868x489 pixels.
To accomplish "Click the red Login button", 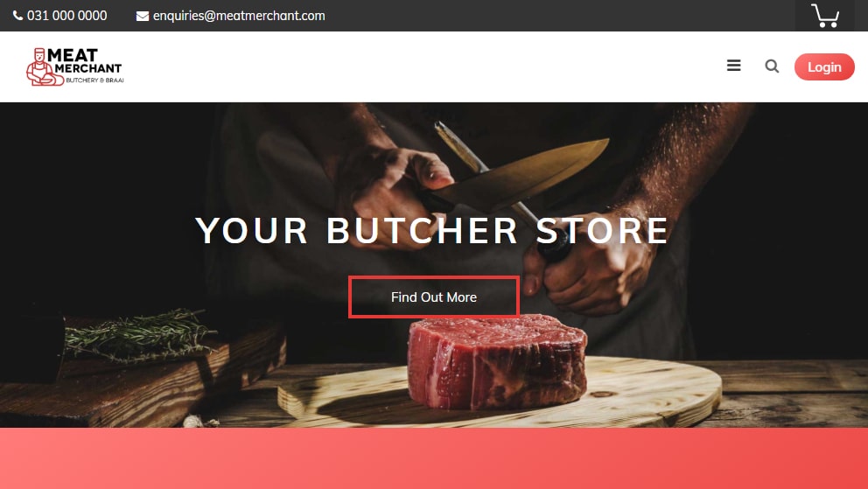I will (x=824, y=67).
